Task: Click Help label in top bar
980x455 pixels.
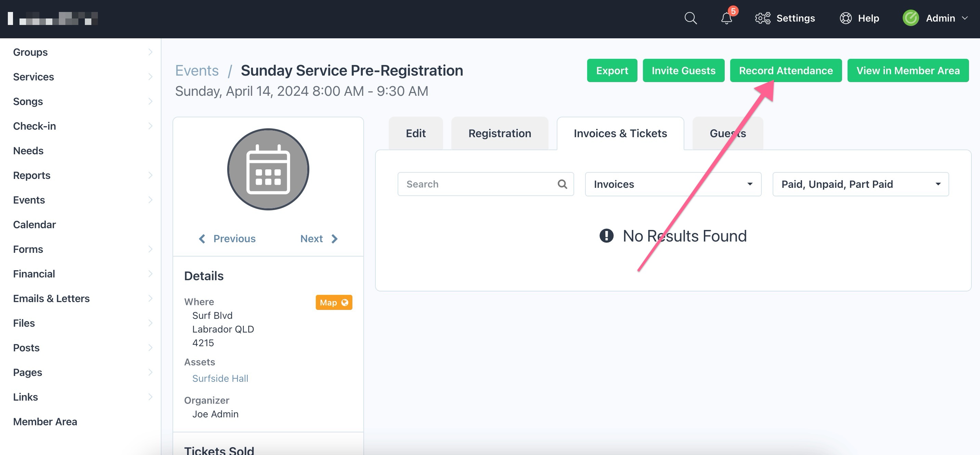Action: [868, 18]
